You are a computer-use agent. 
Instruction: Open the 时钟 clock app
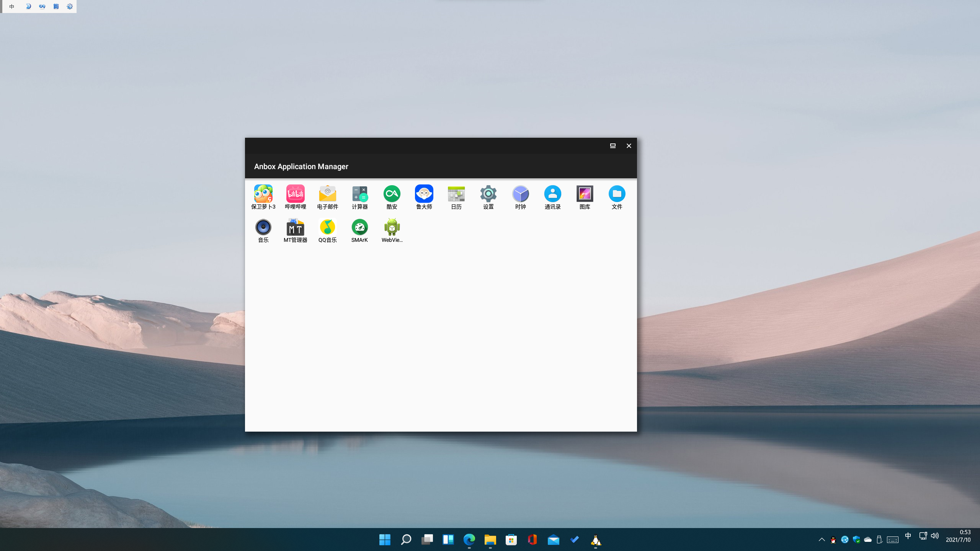521,194
